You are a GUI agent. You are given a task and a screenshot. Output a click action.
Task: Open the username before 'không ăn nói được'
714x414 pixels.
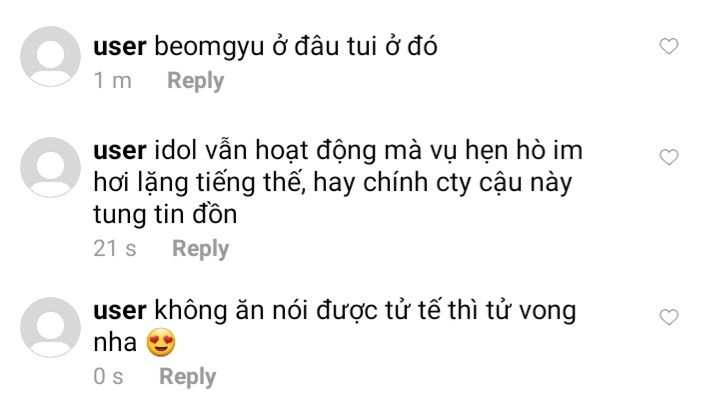click(120, 311)
